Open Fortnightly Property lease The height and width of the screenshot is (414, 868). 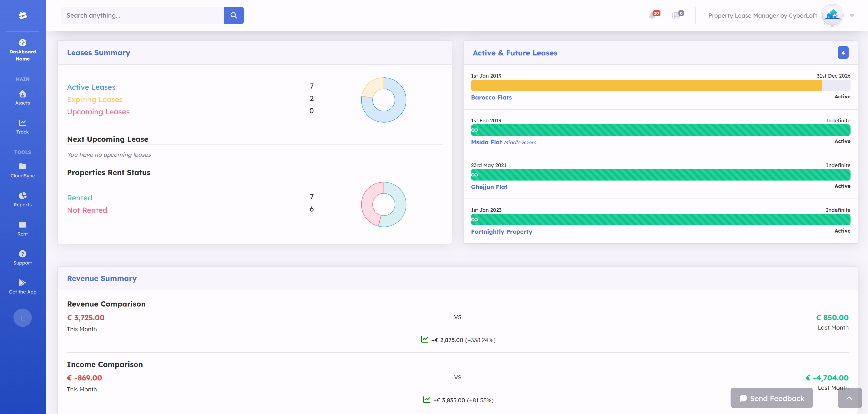pos(501,232)
